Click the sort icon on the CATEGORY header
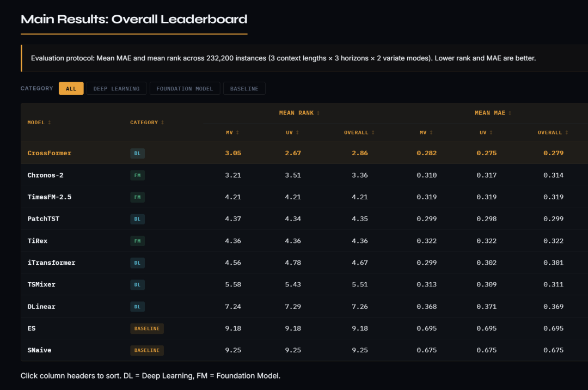588x390 pixels. [162, 123]
